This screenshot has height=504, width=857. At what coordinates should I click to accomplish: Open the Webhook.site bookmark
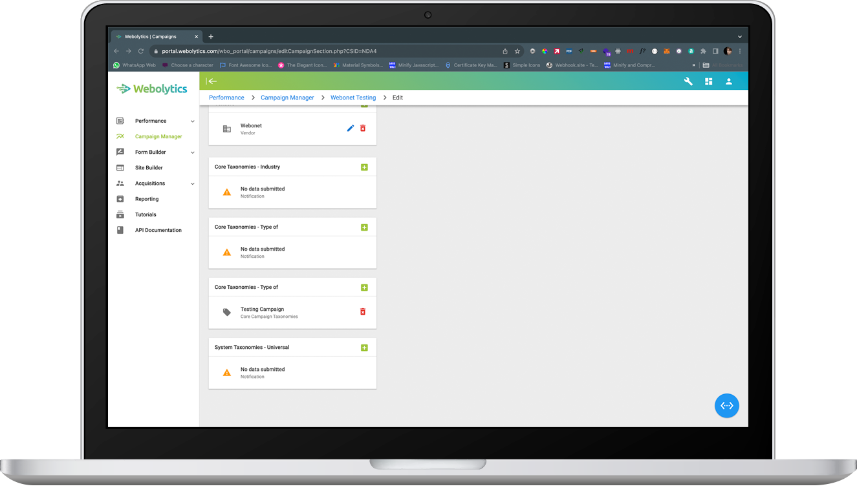point(572,65)
